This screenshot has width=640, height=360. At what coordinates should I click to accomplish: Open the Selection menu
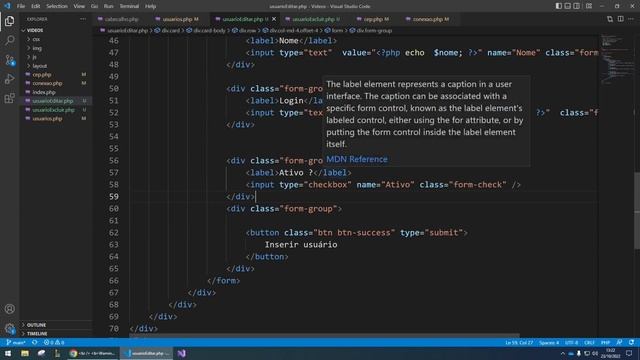pos(57,6)
